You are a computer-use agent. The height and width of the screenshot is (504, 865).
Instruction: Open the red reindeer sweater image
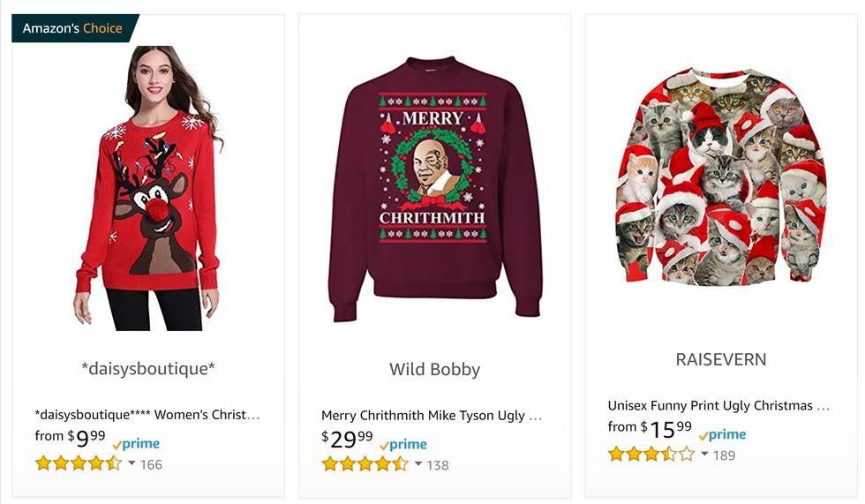pos(147,187)
